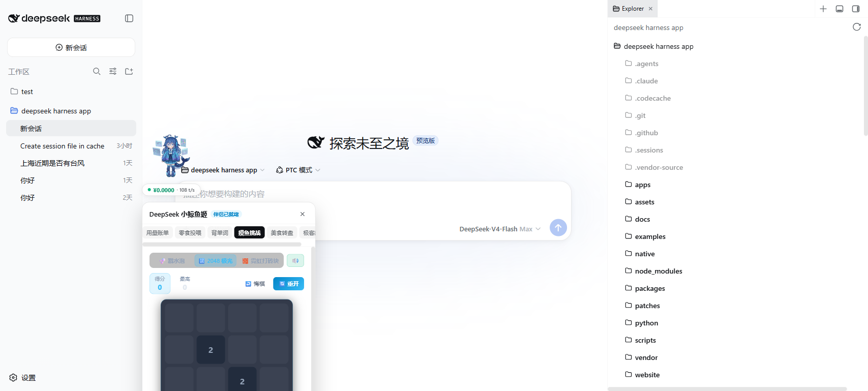
Task: Open the 'Create session file in cache' conversation
Action: click(71, 146)
